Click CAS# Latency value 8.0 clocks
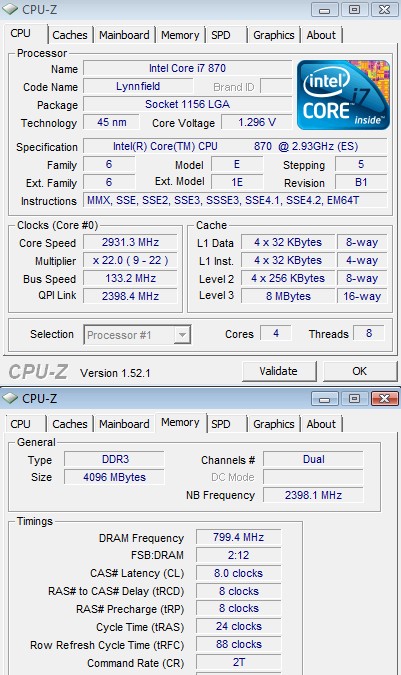Image resolution: width=401 pixels, height=675 pixels. coord(238,573)
